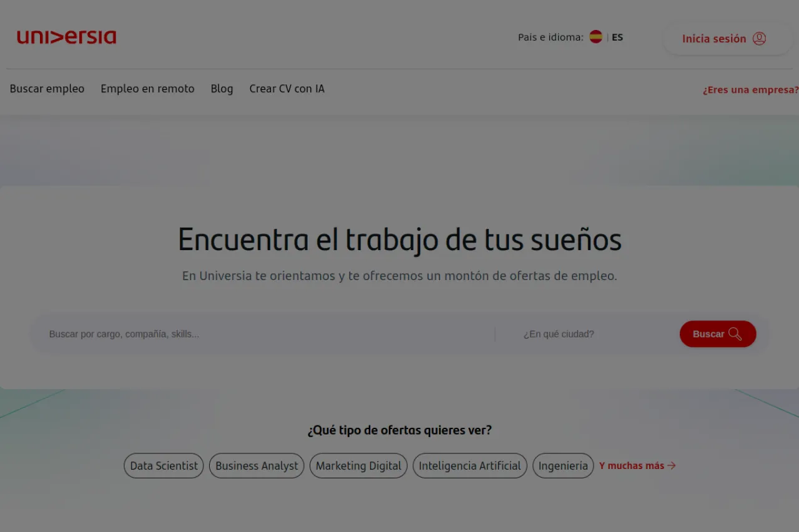Image resolution: width=799 pixels, height=532 pixels.
Task: Click the Y muchas más link
Action: pyautogui.click(x=637, y=466)
